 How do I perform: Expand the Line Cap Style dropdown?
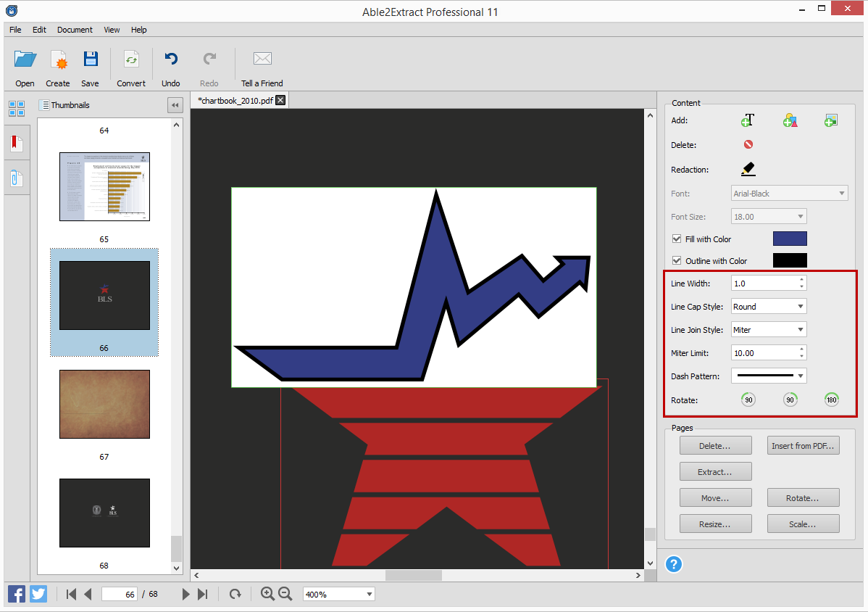click(768, 306)
